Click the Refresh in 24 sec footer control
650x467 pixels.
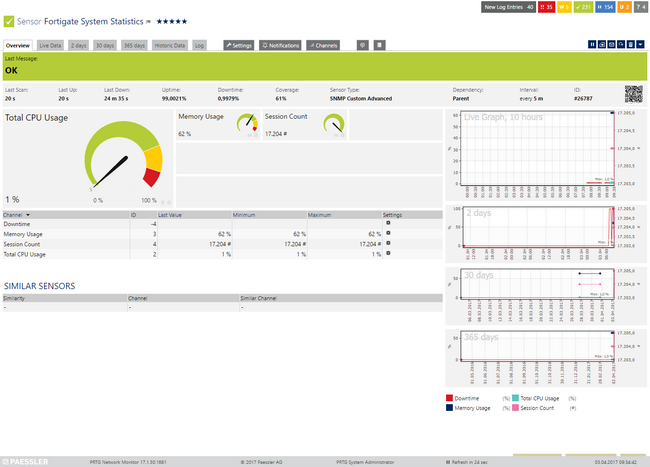coord(467,462)
